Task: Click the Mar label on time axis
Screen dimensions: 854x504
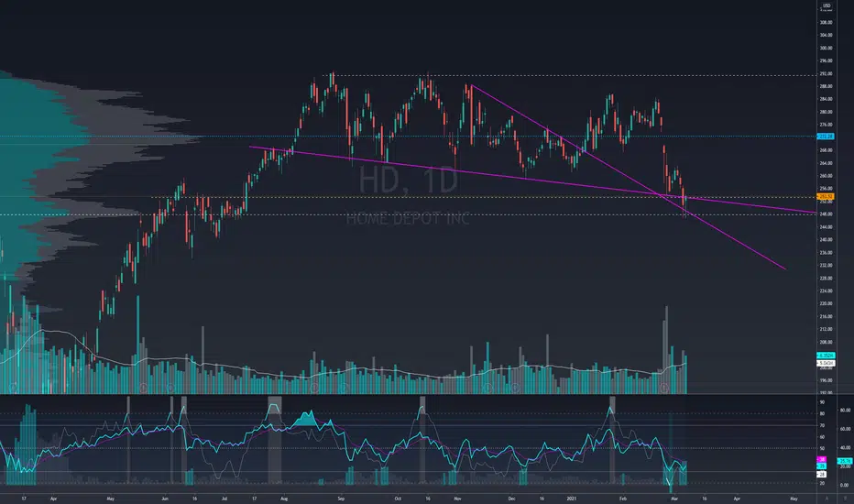Action: pyautogui.click(x=674, y=499)
